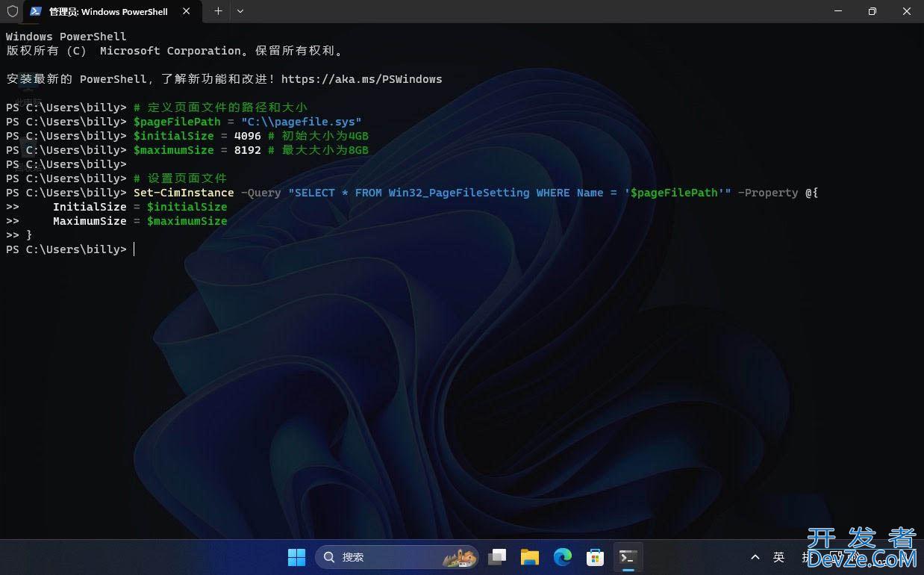Click the Win32_PageFileSetting query word
The width and height of the screenshot is (924, 575).
(x=459, y=193)
